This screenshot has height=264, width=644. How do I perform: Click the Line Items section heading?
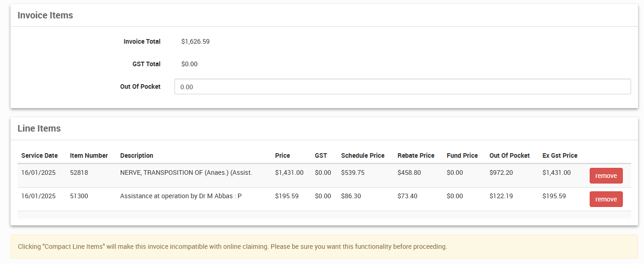pos(39,128)
